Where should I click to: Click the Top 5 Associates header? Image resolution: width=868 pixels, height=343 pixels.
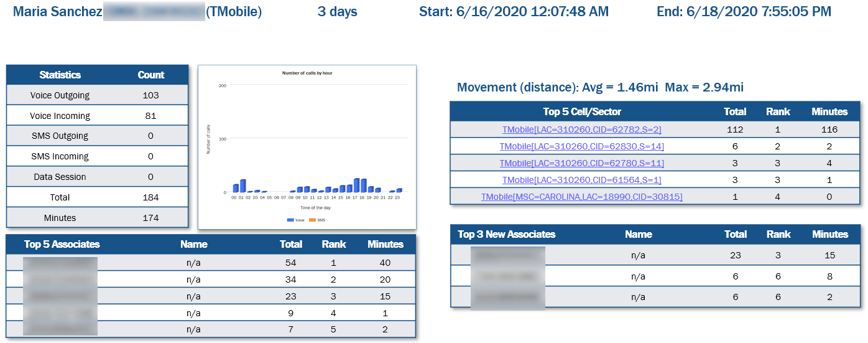(62, 244)
